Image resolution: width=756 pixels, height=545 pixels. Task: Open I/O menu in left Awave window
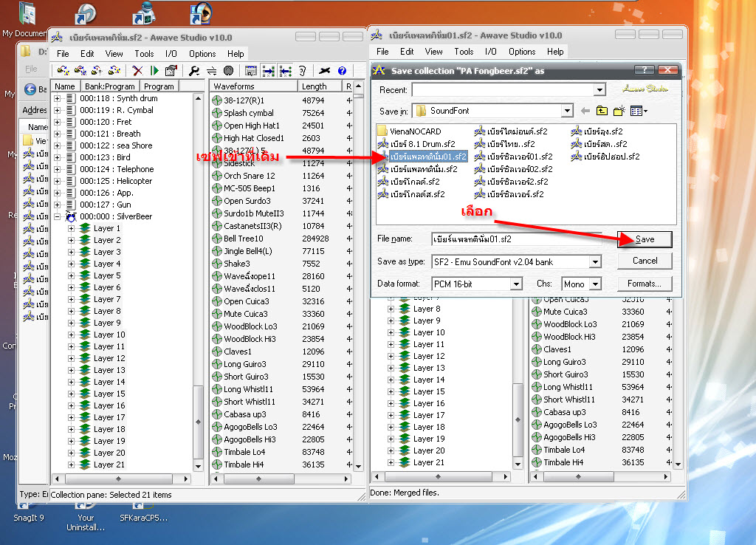pyautogui.click(x=171, y=53)
